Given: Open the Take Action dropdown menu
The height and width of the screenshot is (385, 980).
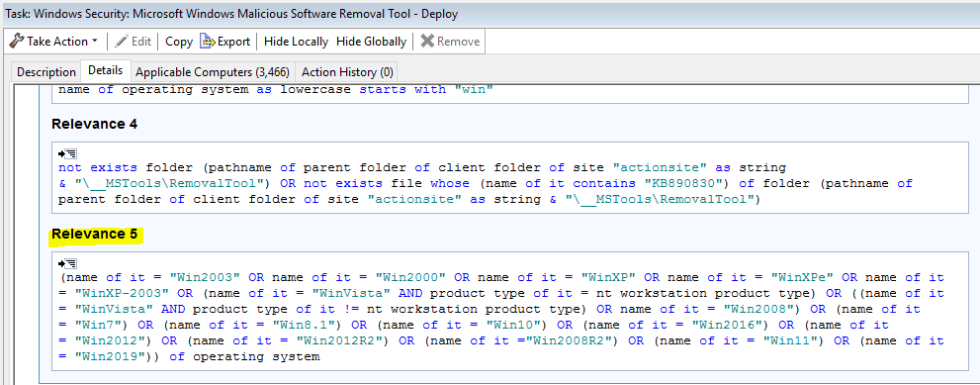Looking at the screenshot, I should coord(53,42).
